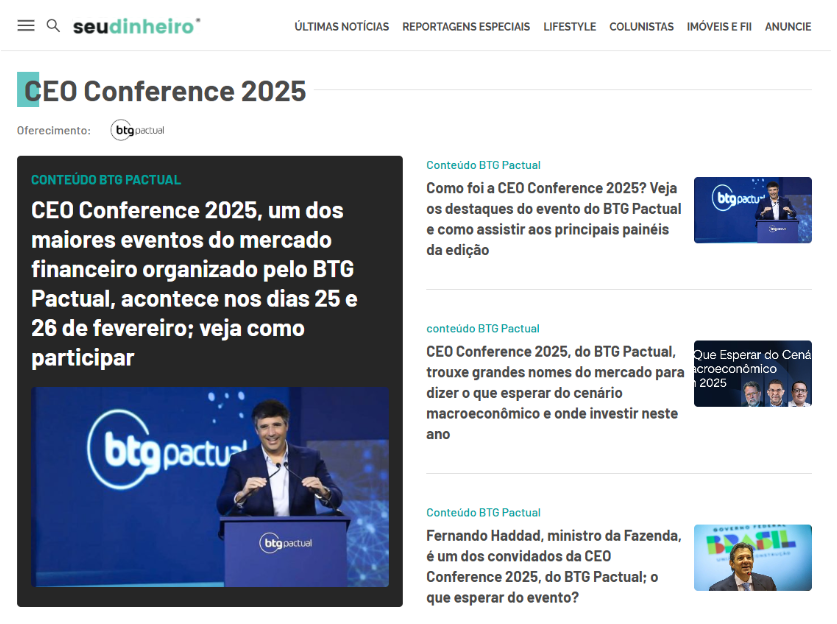Open the CEO Conference 2025 page heading
837x624 pixels.
165,91
